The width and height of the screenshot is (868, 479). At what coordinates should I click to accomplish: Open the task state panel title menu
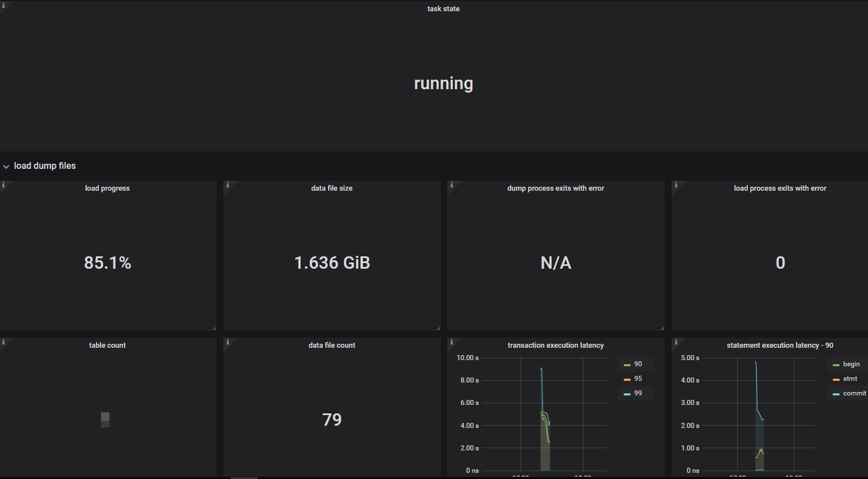(x=443, y=9)
